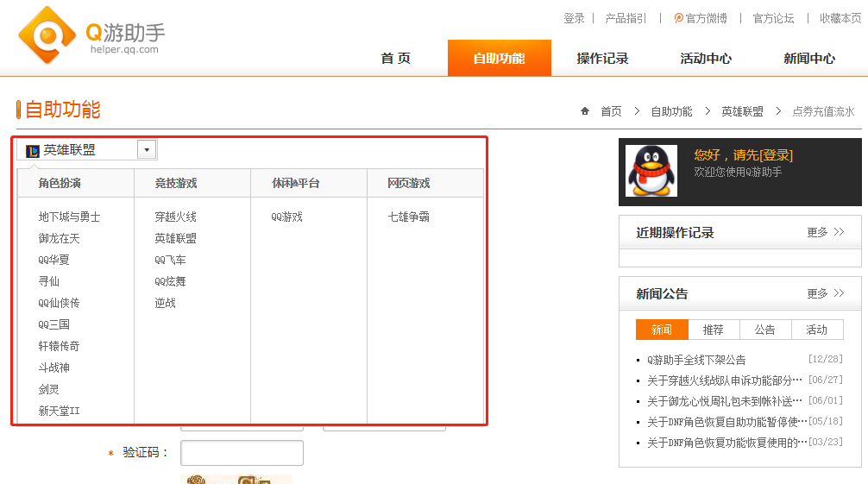868x484 pixels.
Task: Click the 英雄联盟 game selector combo box
Action: click(87, 149)
